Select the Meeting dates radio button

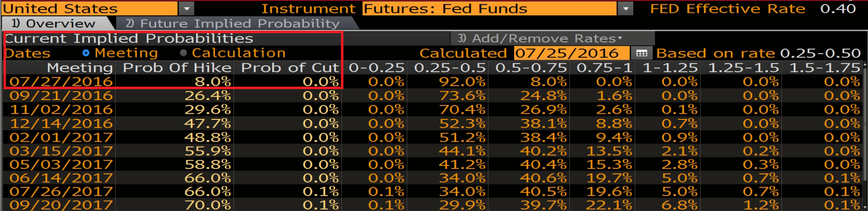click(x=86, y=53)
